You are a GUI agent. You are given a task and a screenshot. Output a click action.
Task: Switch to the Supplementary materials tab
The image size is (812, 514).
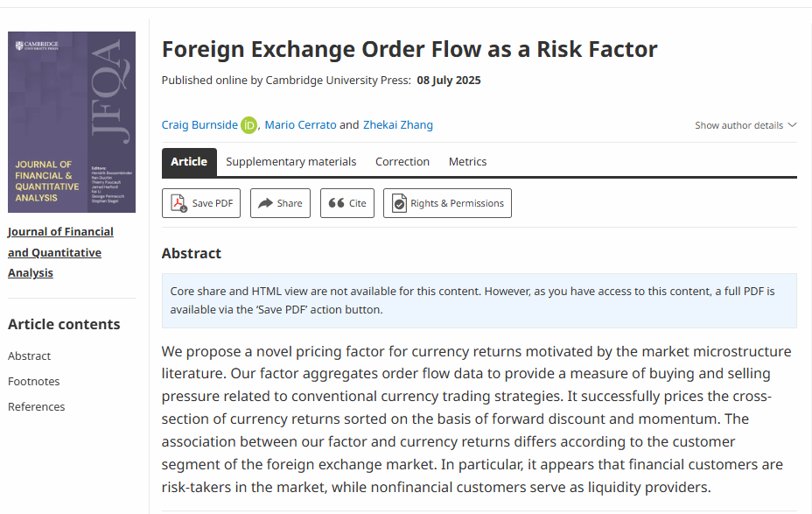(291, 162)
